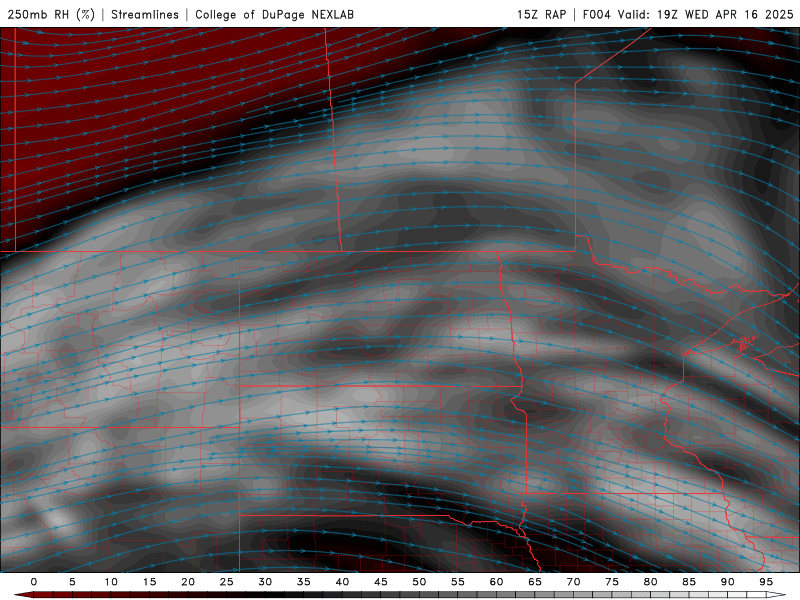Click the "20" label on the color scale

pos(188,582)
